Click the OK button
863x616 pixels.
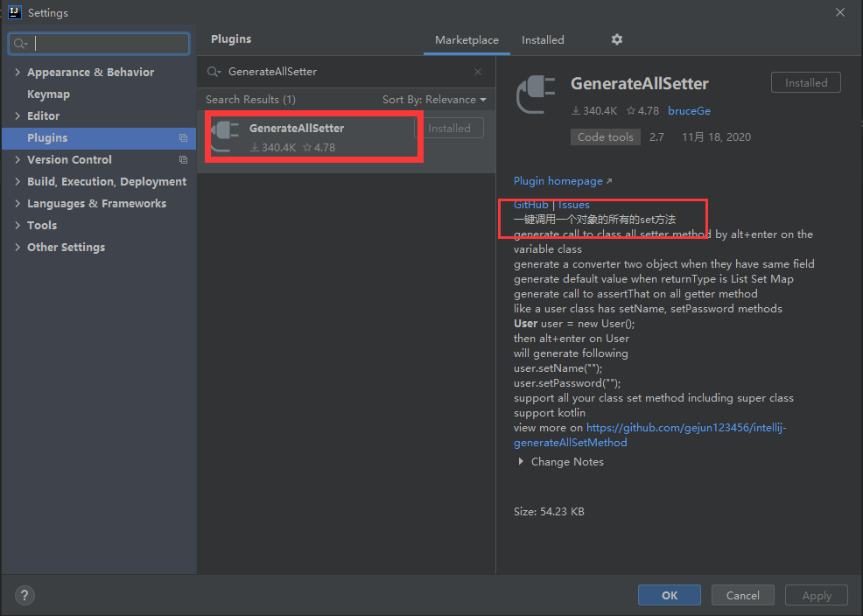tap(670, 595)
